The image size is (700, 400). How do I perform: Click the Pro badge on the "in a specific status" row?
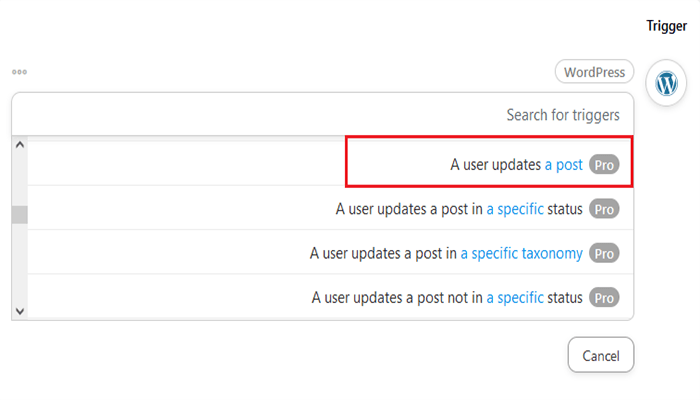(x=604, y=209)
